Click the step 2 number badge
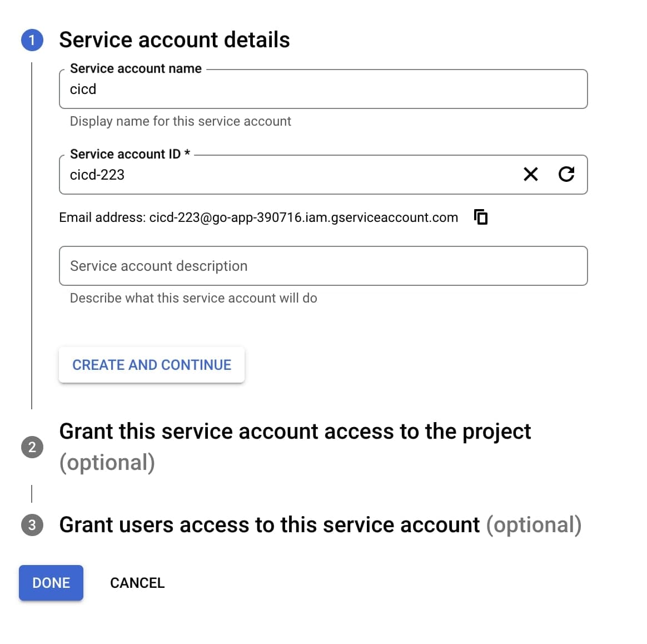The image size is (647, 644). (32, 447)
